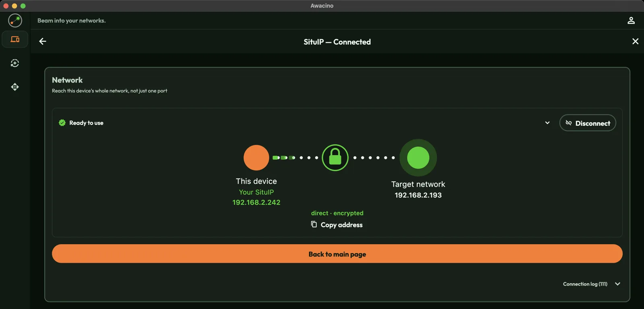Close the SituIP connection panel
This screenshot has height=309, width=644.
point(635,41)
